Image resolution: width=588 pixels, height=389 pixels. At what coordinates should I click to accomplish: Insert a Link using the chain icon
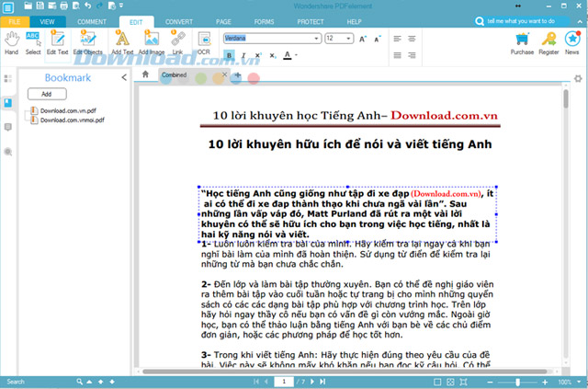pyautogui.click(x=177, y=43)
